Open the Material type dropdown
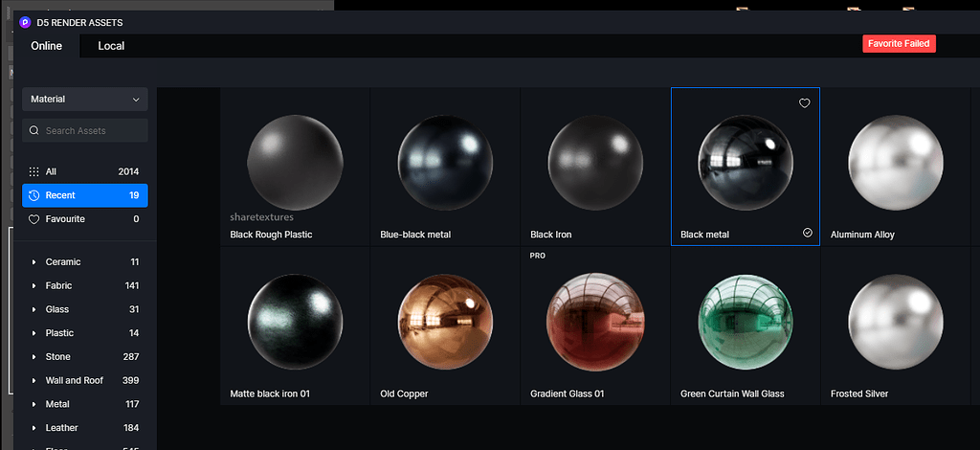The image size is (980, 450). pos(85,100)
